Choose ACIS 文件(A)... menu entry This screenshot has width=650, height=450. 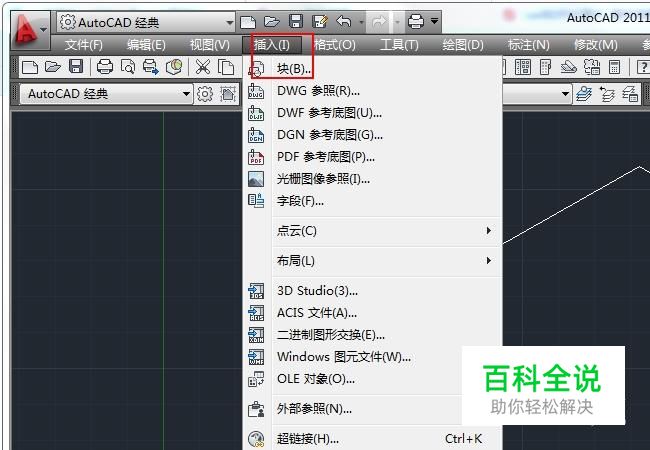[x=374, y=313]
